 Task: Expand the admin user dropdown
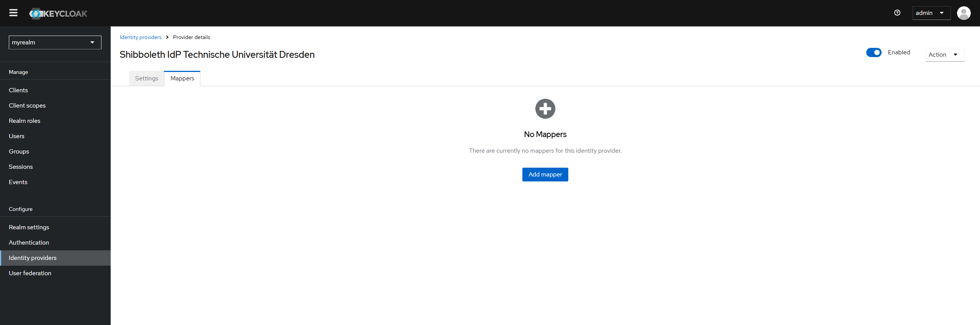click(931, 13)
